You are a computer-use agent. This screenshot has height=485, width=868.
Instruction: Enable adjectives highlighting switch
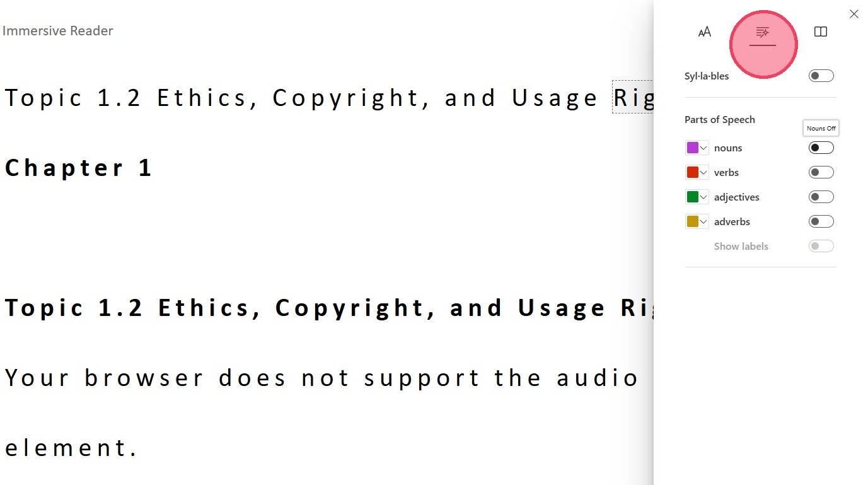821,197
